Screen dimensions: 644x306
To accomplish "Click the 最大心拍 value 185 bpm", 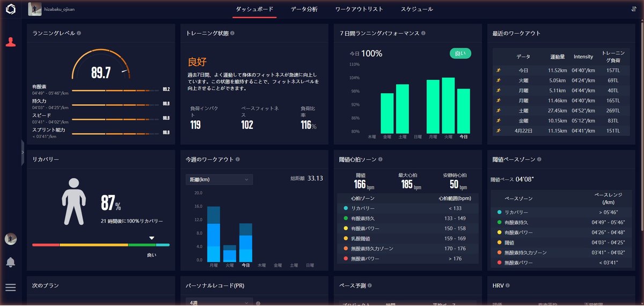I will pos(411,185).
